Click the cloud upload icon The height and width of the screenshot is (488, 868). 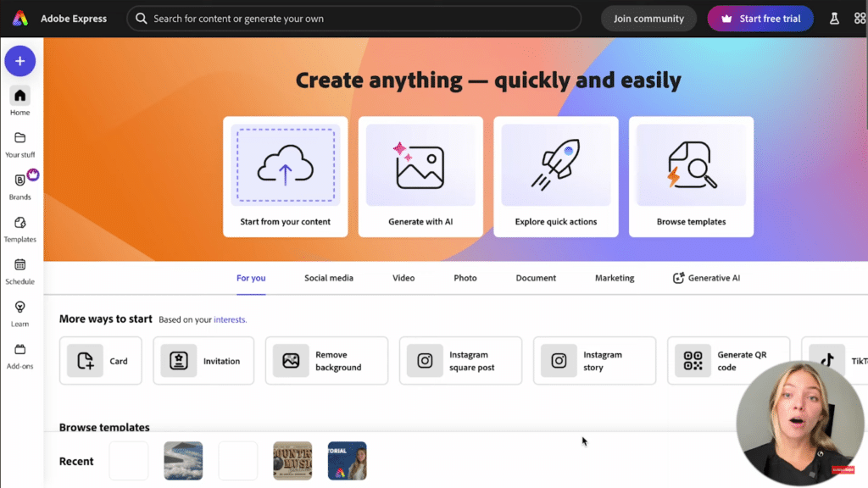[286, 165]
